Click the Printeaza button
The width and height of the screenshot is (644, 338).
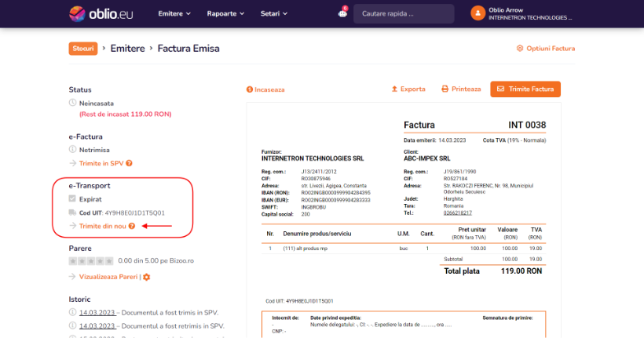tap(461, 89)
